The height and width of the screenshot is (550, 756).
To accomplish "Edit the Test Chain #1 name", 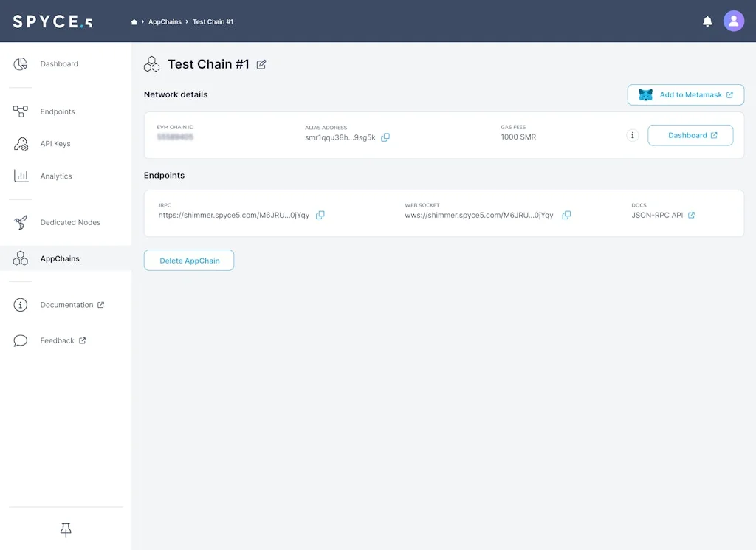I will tap(261, 65).
